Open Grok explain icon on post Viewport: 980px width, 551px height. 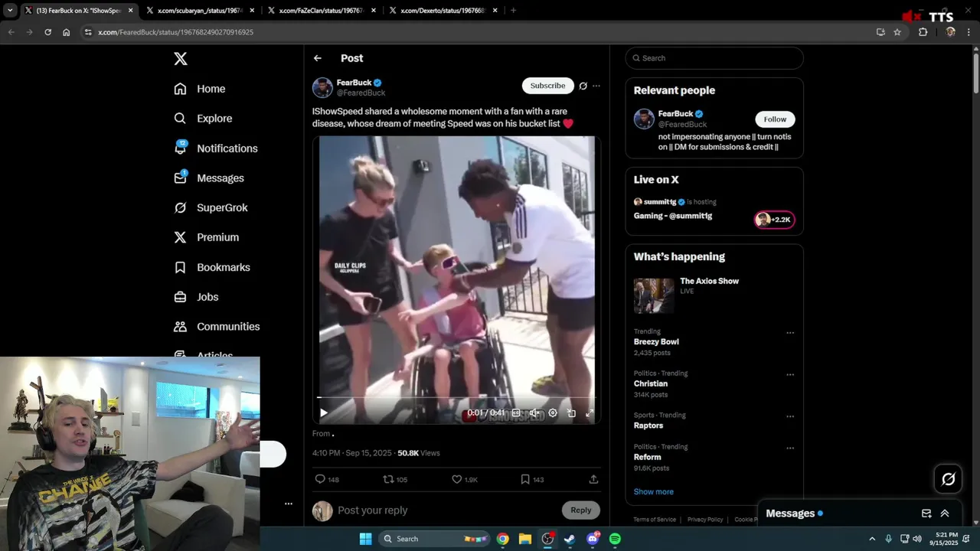click(583, 86)
